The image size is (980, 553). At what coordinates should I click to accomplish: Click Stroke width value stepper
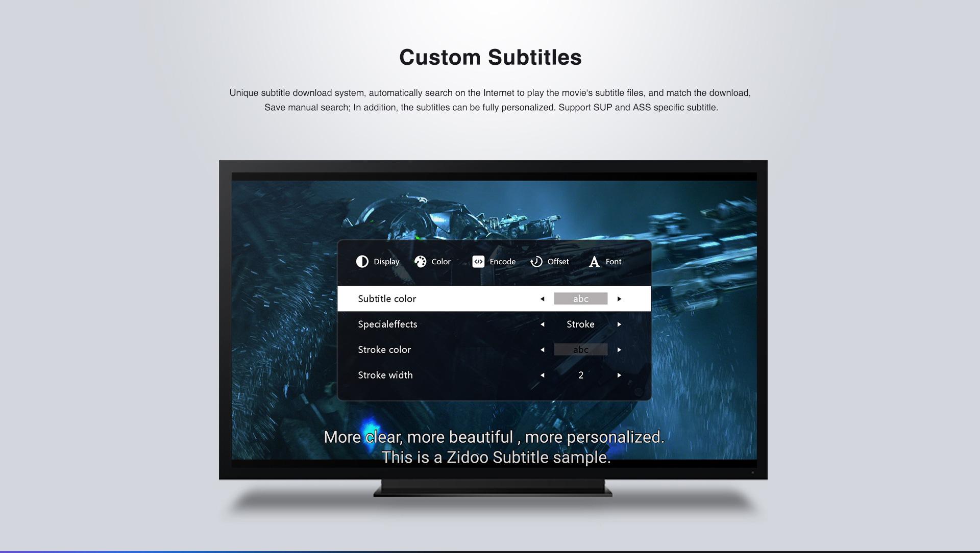(580, 375)
